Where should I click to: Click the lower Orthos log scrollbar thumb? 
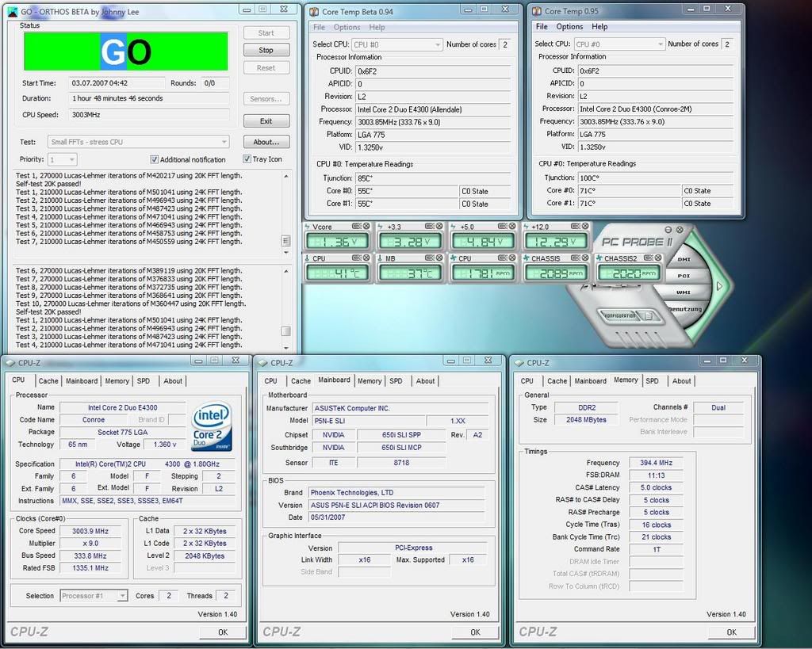click(x=285, y=330)
